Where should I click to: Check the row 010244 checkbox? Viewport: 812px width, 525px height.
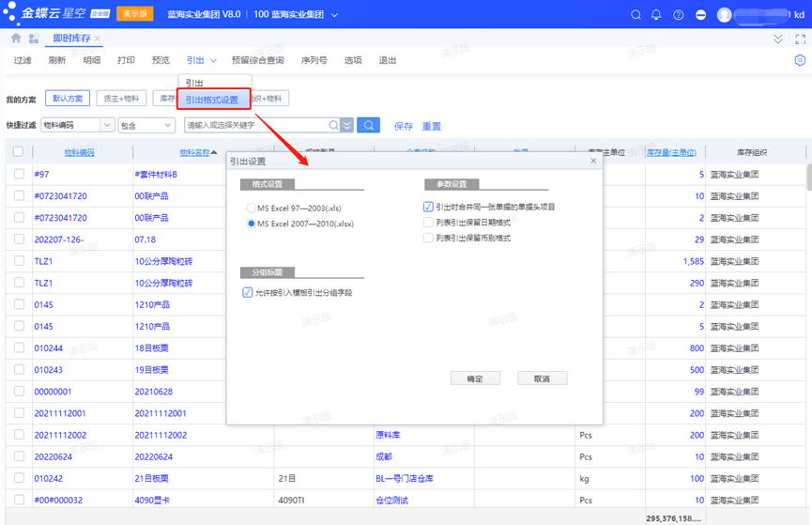pyautogui.click(x=19, y=347)
